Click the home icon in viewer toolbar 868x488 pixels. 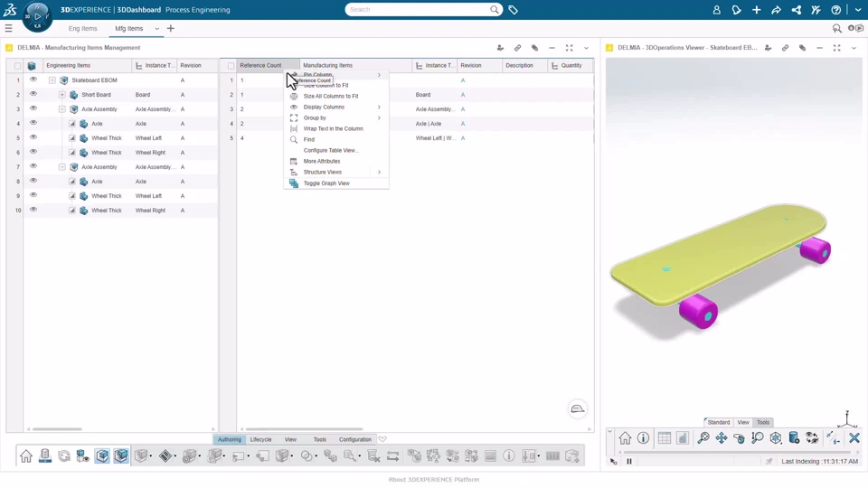[x=625, y=438]
